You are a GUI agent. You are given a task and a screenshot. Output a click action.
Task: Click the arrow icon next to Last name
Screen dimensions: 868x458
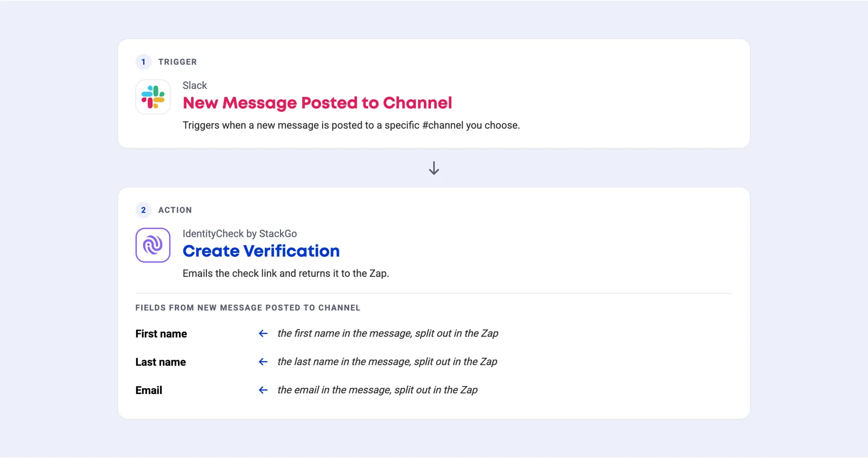[x=263, y=362]
